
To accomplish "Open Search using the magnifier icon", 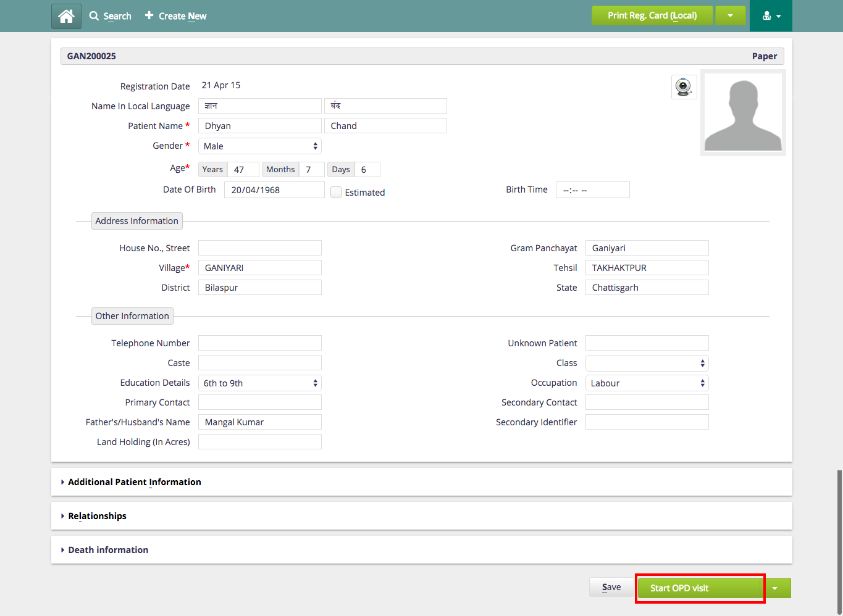I will pos(94,15).
